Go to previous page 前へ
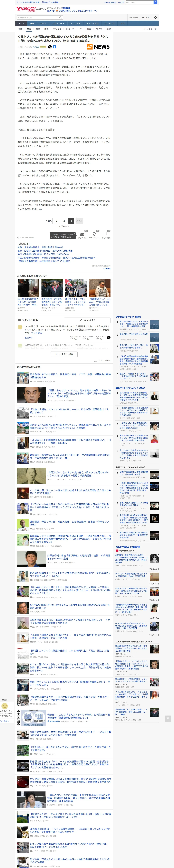The width and height of the screenshot is (174, 868). click(x=49, y=221)
